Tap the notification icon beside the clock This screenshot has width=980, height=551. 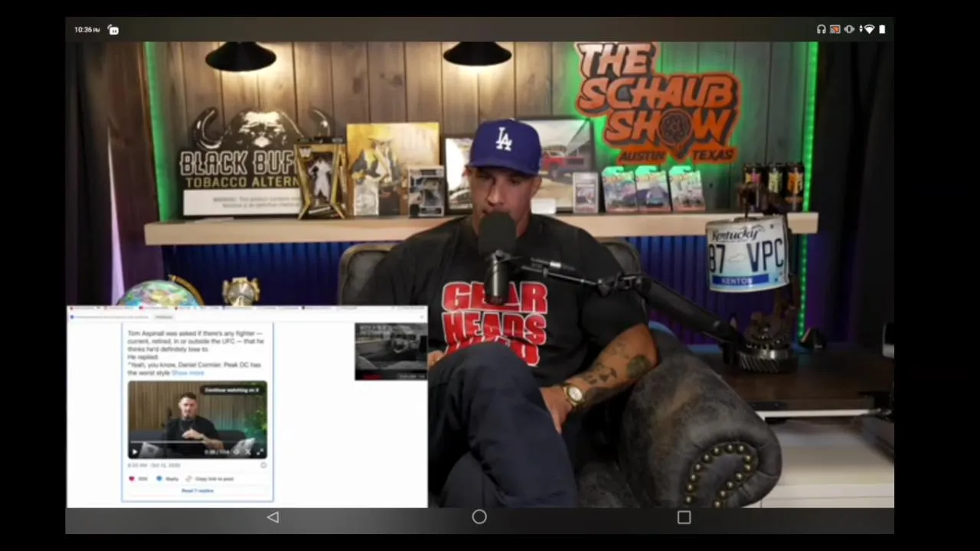click(113, 30)
